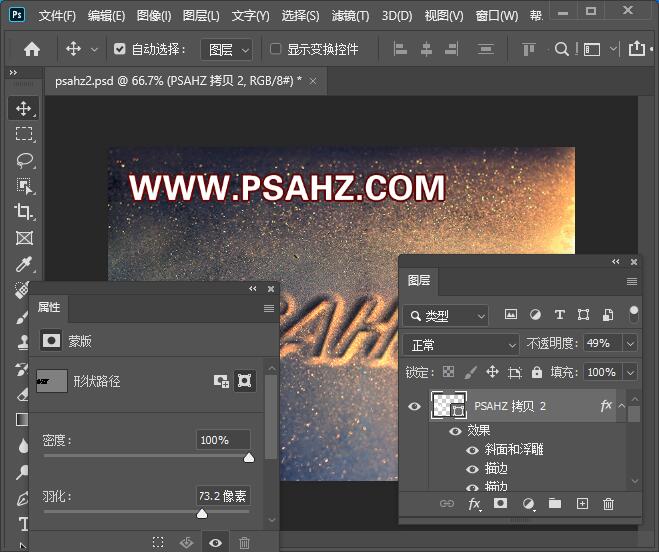This screenshot has height=552, width=659.
Task: Select the Rectangular Marquee tool
Action: (x=24, y=134)
